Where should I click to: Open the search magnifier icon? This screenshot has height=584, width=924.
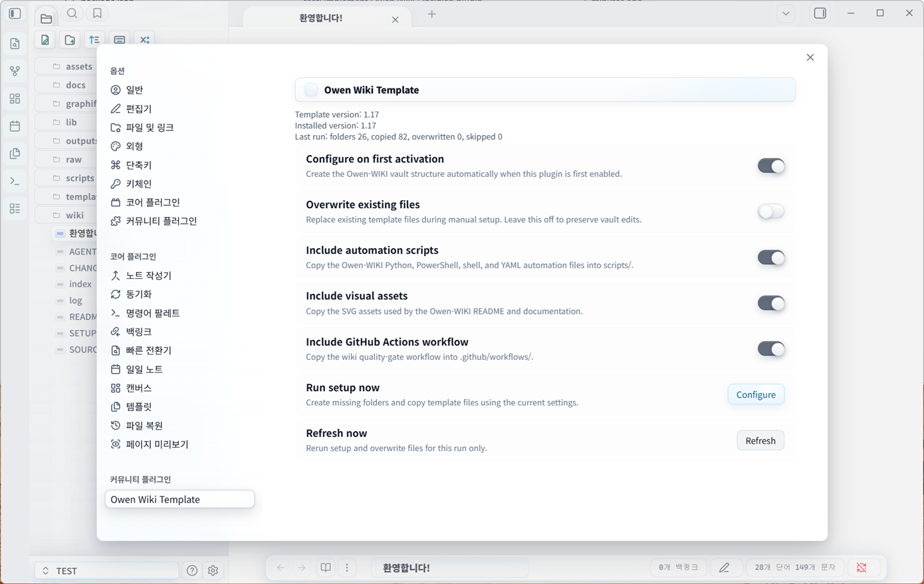click(72, 13)
